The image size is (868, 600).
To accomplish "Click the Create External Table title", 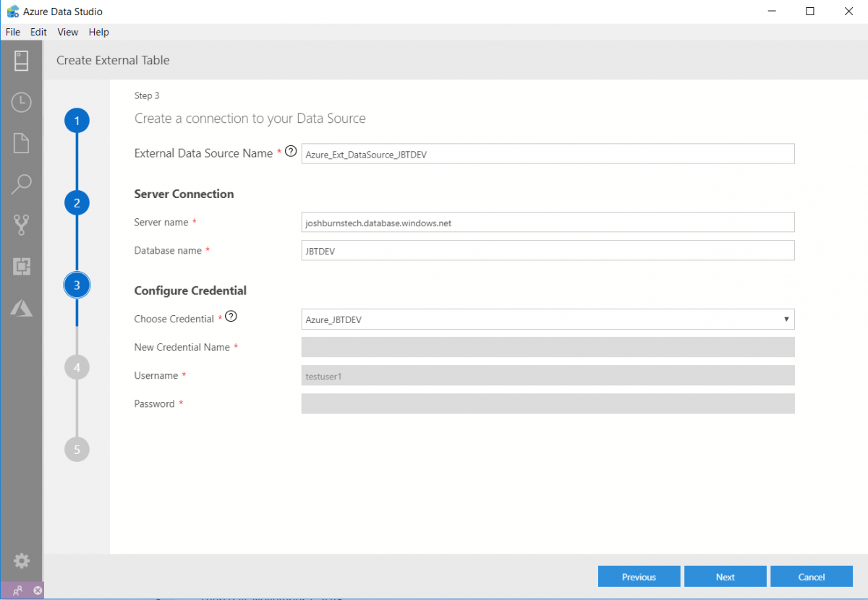I will click(x=113, y=60).
